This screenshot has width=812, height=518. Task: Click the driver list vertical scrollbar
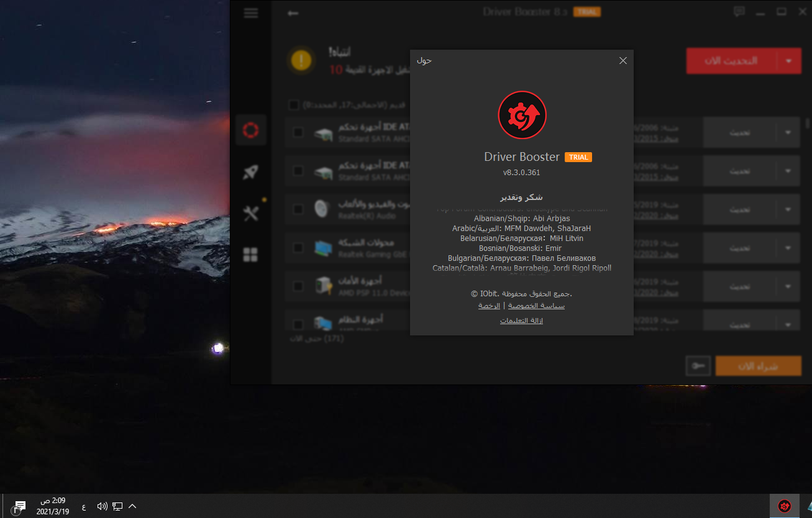(x=808, y=122)
